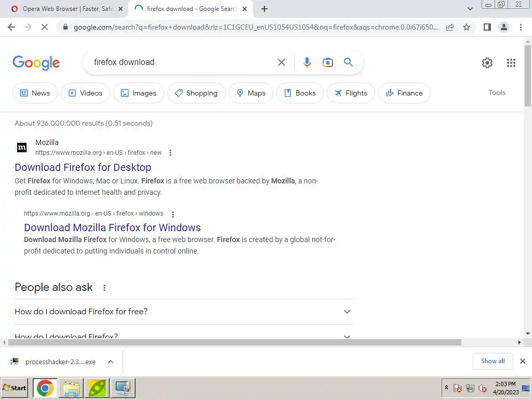The width and height of the screenshot is (532, 399).
Task: Open the green pea app in taskbar
Action: [97, 388]
